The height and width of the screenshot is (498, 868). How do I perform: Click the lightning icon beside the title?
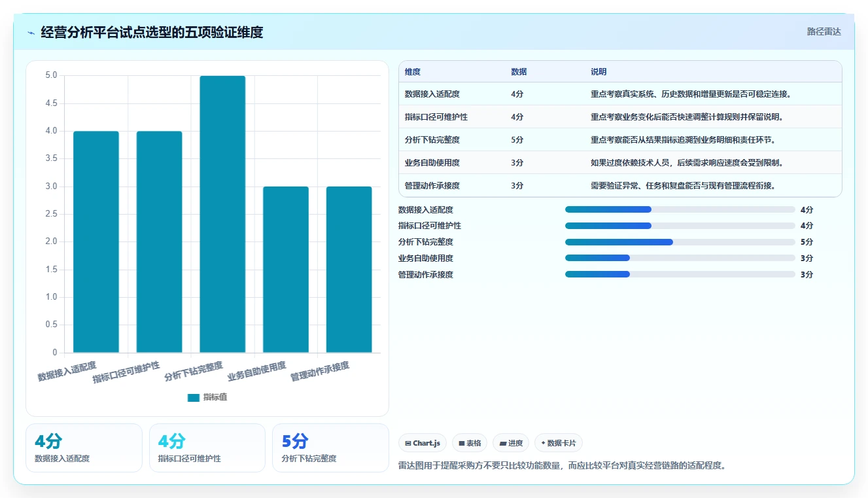pos(31,32)
